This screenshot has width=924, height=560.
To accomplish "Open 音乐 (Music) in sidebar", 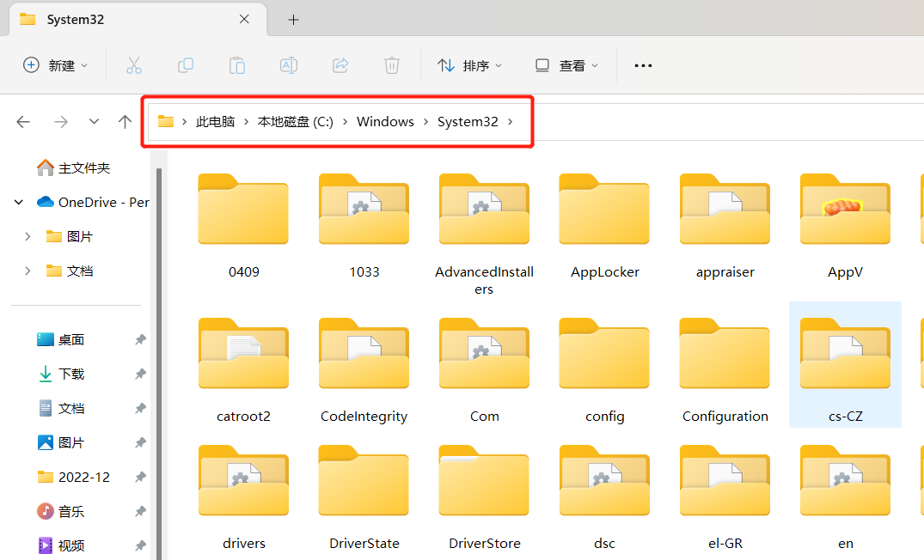I will tap(61, 512).
